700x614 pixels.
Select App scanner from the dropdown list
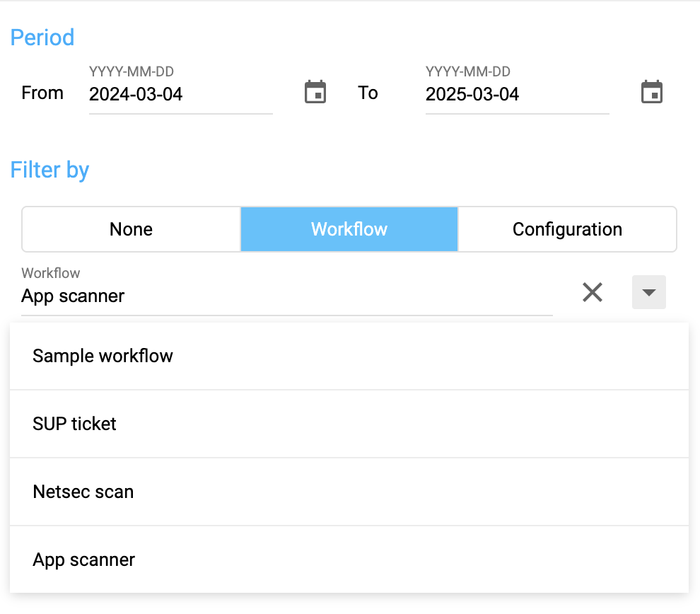click(x=83, y=560)
